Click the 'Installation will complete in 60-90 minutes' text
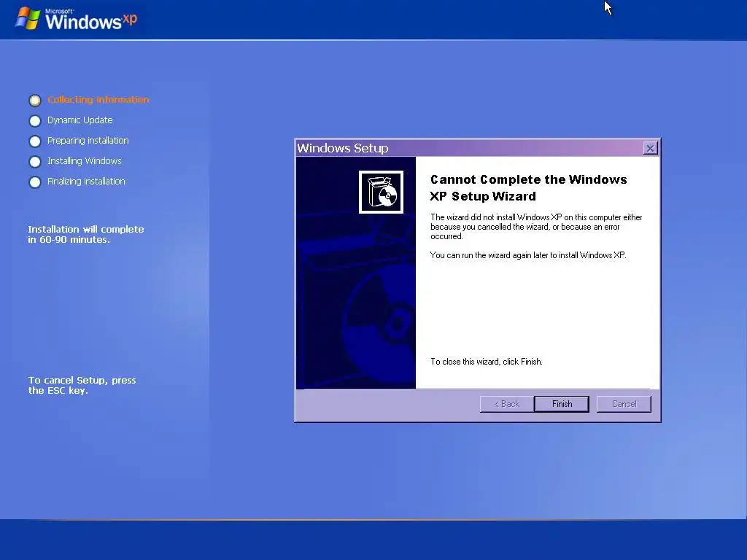 click(86, 234)
